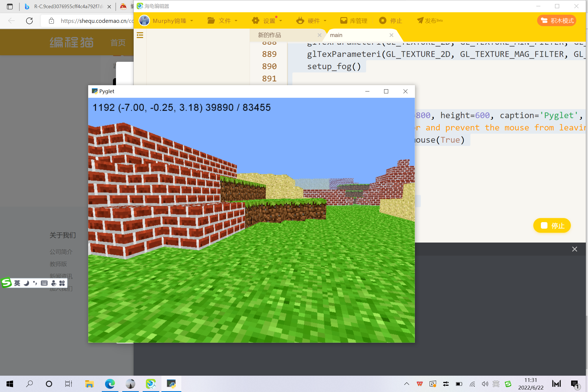Viewport: 588px width, 392px height.
Task: Open the volume control in tray
Action: click(x=485, y=384)
